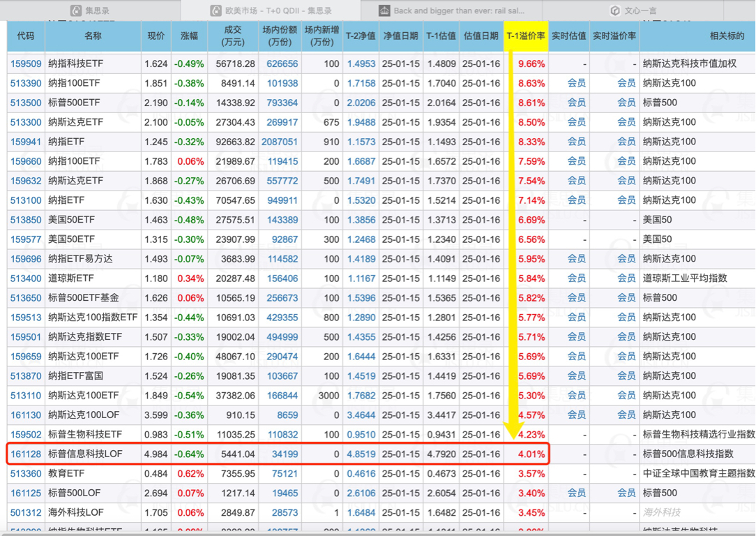Screen dimensions: 756x536
Task: Click T-2净值 value 0.4616
Action: [x=361, y=474]
